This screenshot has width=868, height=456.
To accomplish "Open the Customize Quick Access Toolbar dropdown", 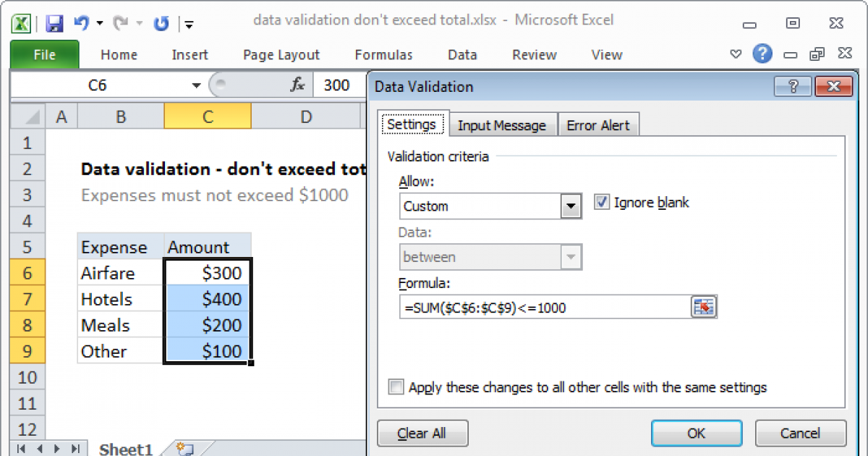I will (188, 24).
